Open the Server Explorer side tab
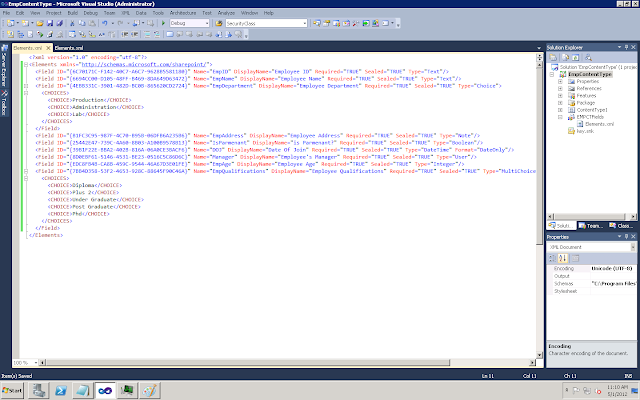Image resolution: width=640 pixels, height=400 pixels. coord(4,65)
